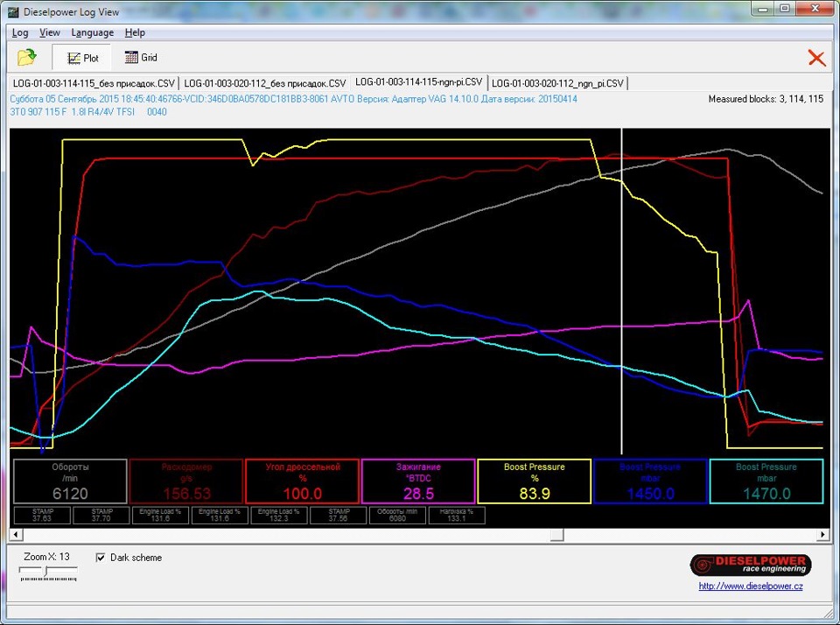This screenshot has width=840, height=625.
Task: Click the horizontal scrollbar left arrow
Action: [x=17, y=534]
